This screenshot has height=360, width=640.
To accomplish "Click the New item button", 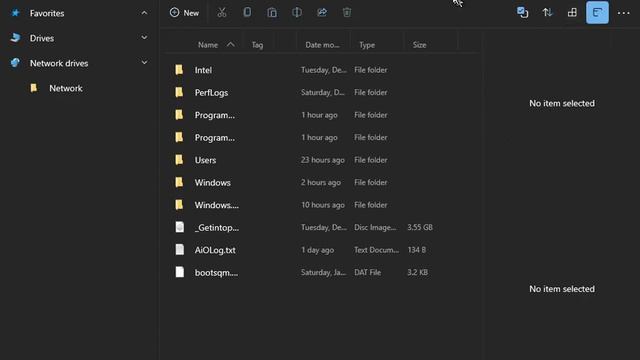I will tap(184, 13).
